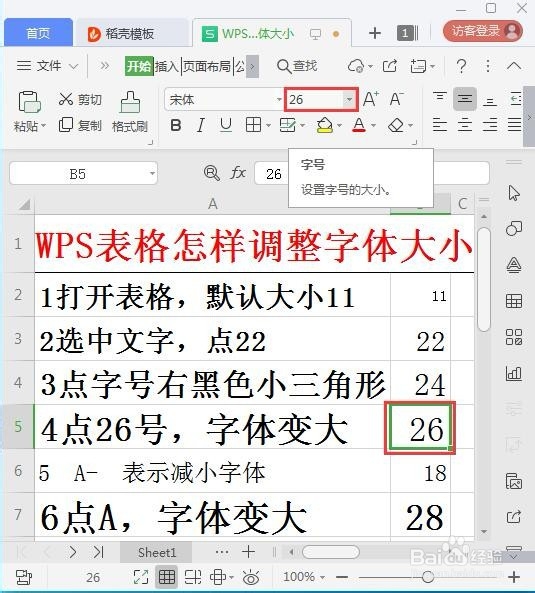The image size is (535, 593).
Task: Click the clear formatting eraser icon
Action: 396,125
